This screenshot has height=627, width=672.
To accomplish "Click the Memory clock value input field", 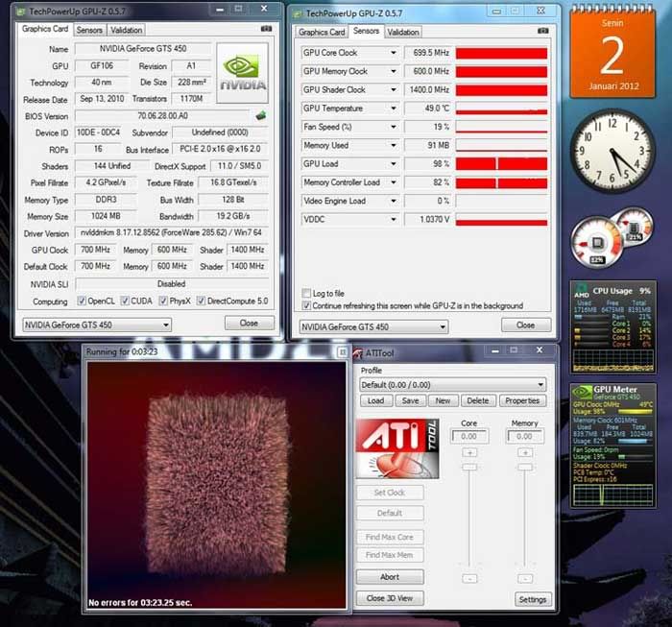I will [525, 436].
